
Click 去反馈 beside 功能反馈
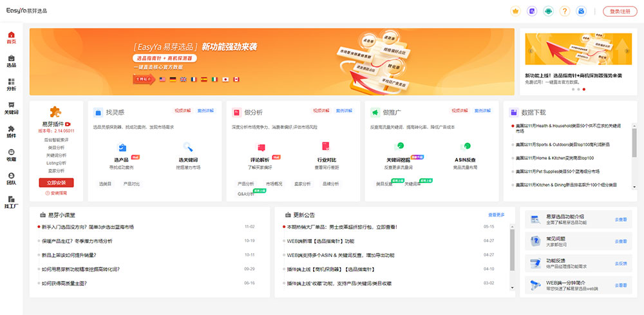621,263
